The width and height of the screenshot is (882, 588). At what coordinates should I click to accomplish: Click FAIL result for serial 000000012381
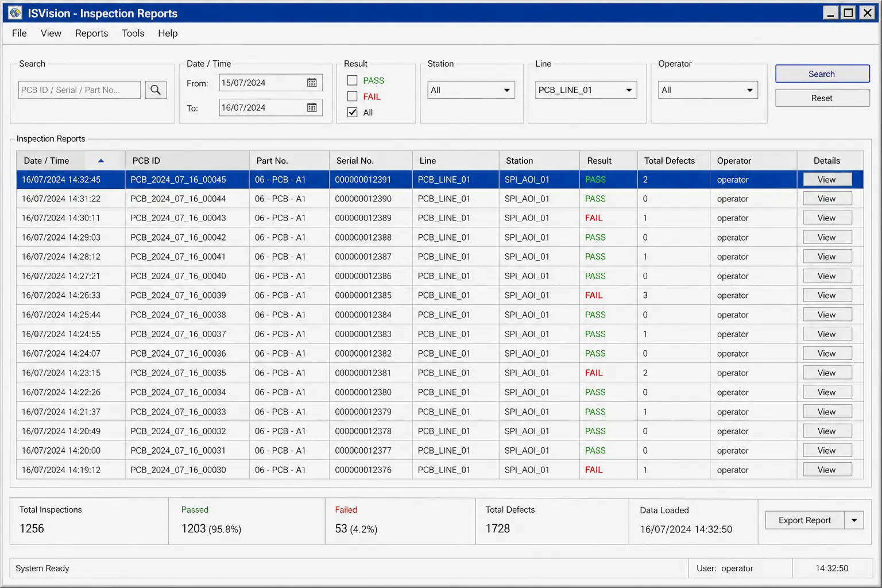[x=594, y=373]
